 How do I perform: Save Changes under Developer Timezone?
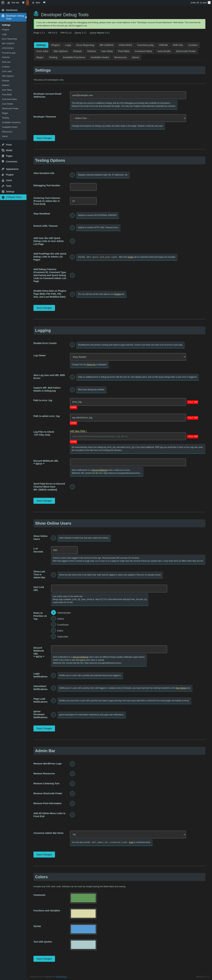(x=44, y=138)
